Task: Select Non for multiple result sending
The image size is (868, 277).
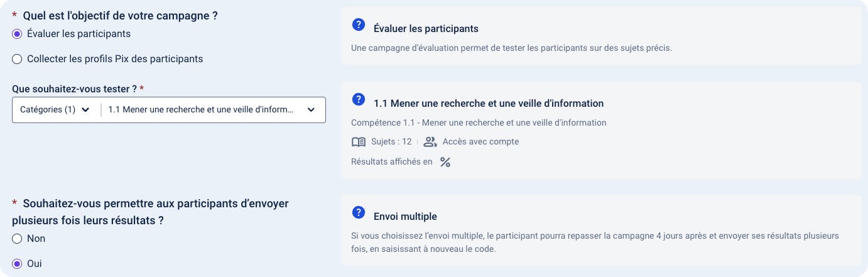Action: pyautogui.click(x=17, y=239)
